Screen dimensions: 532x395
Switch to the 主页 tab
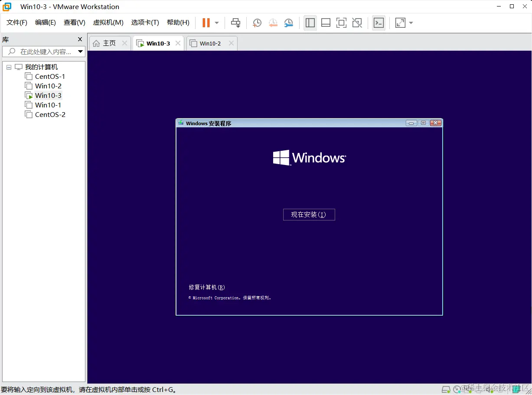click(x=109, y=43)
